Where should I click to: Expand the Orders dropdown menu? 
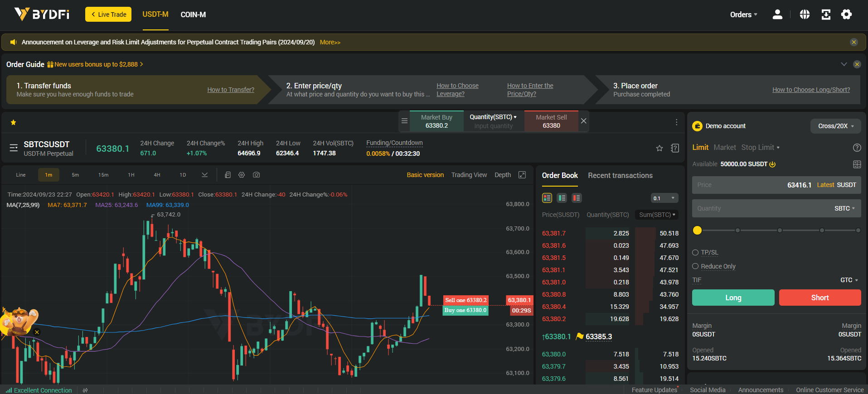click(x=743, y=14)
